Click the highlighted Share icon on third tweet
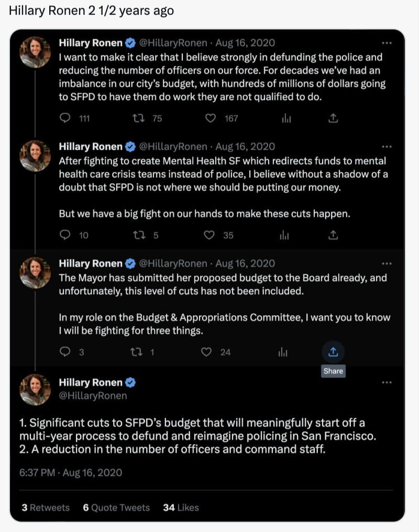This screenshot has width=419, height=532. [x=333, y=352]
